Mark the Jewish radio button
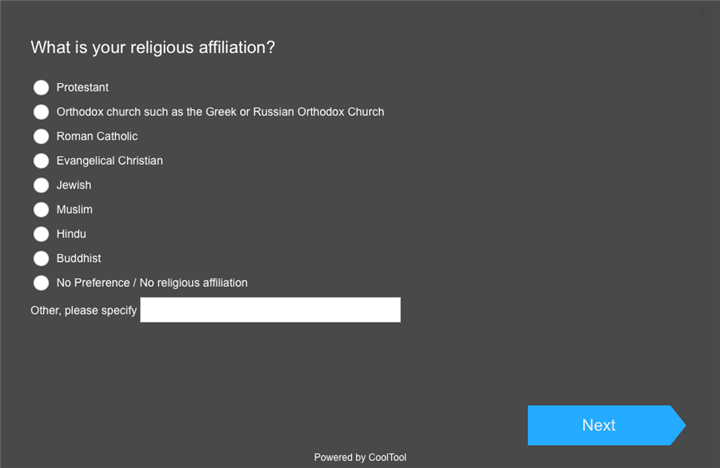The width and height of the screenshot is (720, 468). [41, 185]
